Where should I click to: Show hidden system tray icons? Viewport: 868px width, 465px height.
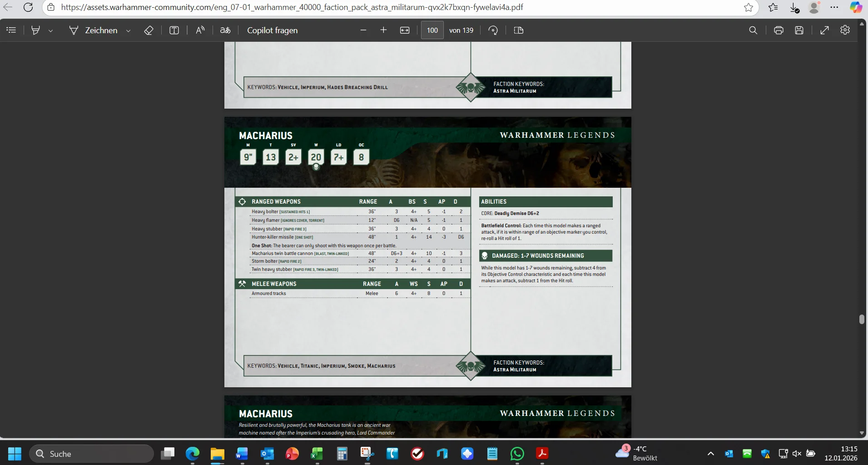[711, 454]
